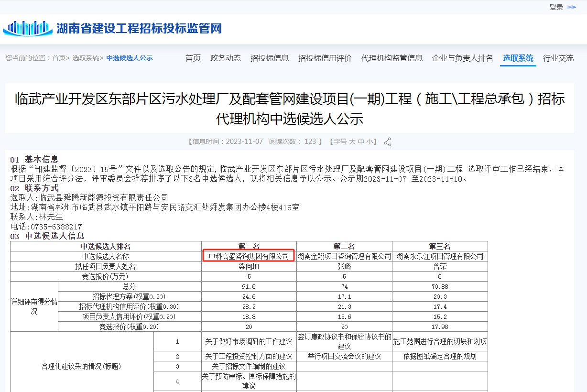Click the label 合理化建议采纳情况(标题)
Screen dimensions: 587x392
click(80, 366)
